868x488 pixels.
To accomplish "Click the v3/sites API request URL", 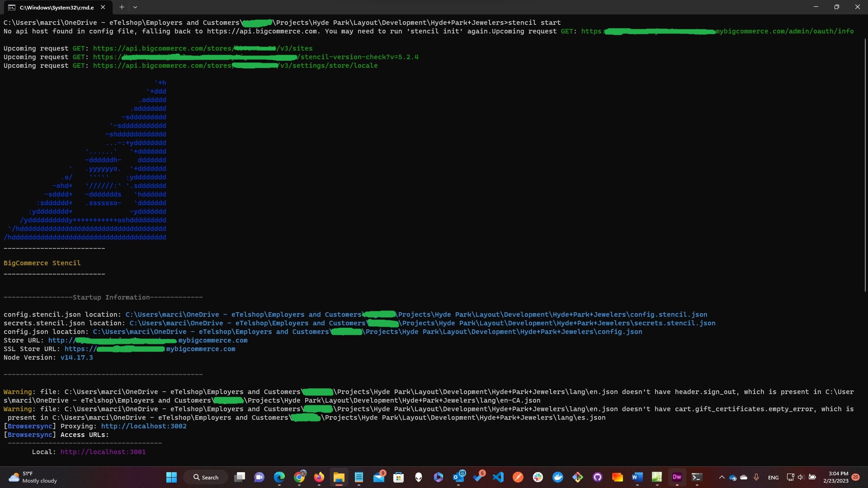I will (203, 48).
